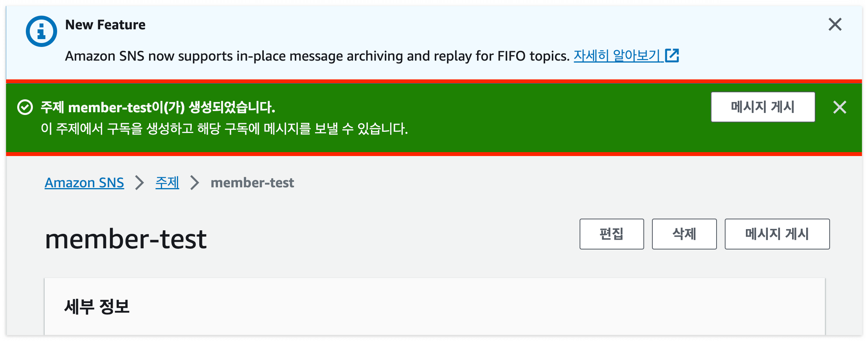Dismiss the New Feature notification
The height and width of the screenshot is (341, 868).
click(835, 24)
